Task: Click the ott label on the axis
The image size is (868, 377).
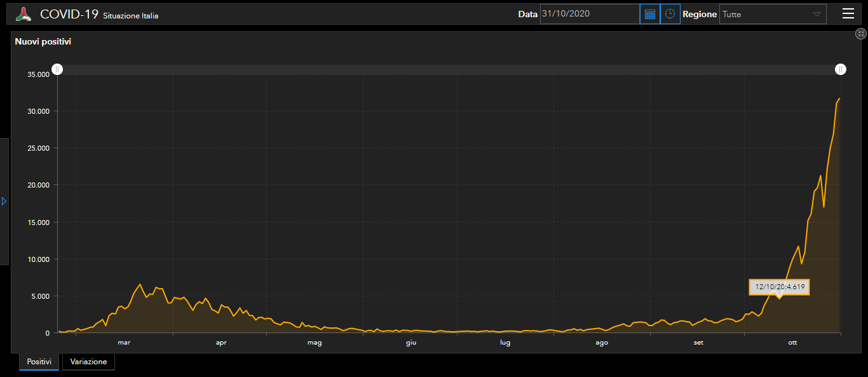Action: click(792, 343)
